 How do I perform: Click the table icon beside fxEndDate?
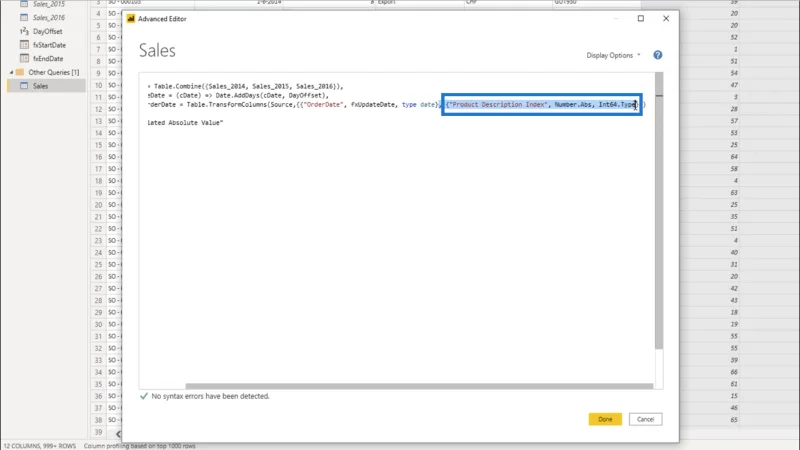click(24, 58)
